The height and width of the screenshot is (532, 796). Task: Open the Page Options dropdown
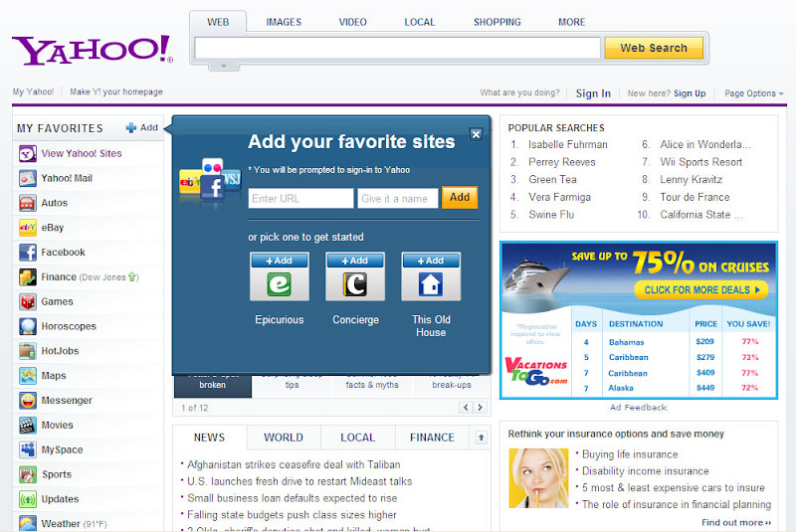[754, 93]
